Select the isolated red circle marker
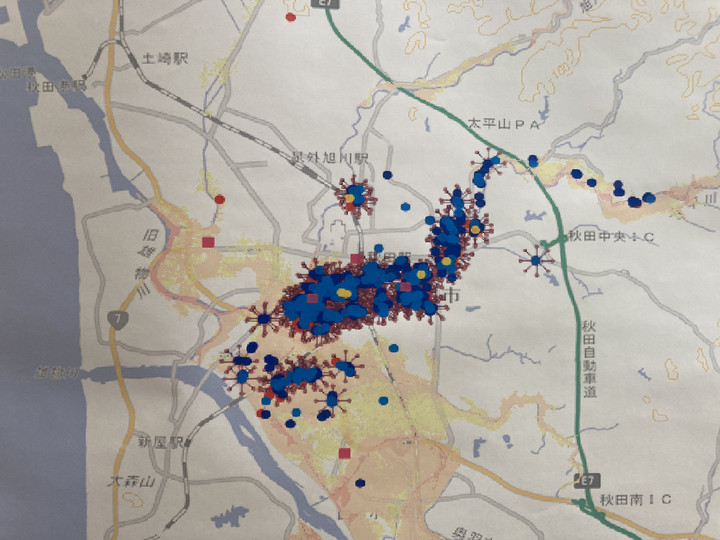 [x=220, y=200]
